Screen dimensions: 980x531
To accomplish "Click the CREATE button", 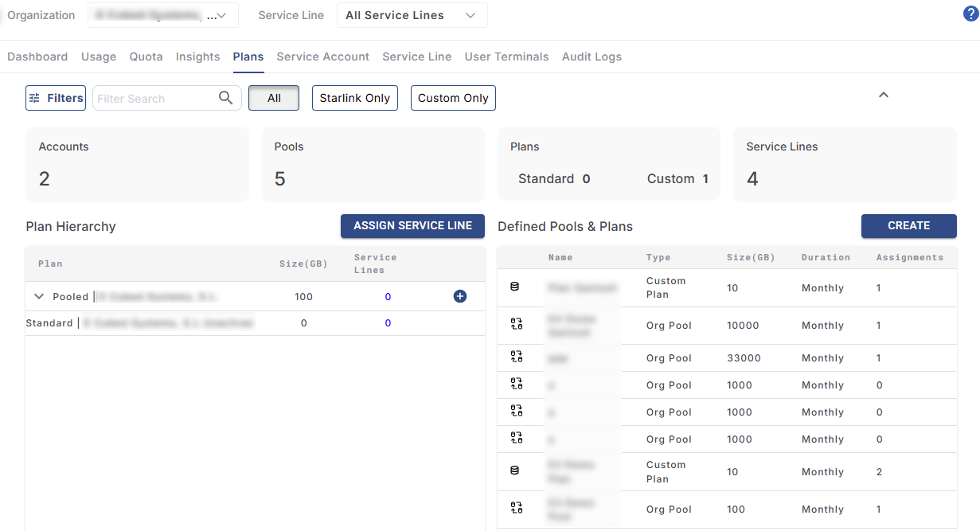I will [908, 226].
